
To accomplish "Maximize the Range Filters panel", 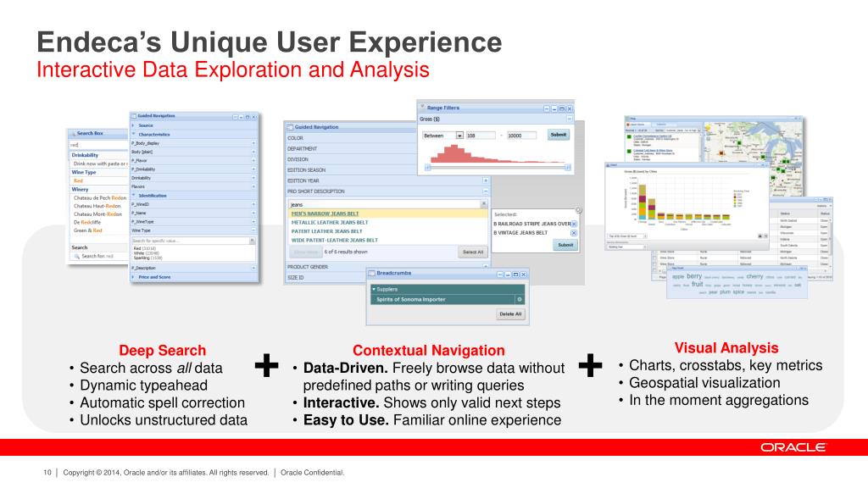I will click(561, 109).
